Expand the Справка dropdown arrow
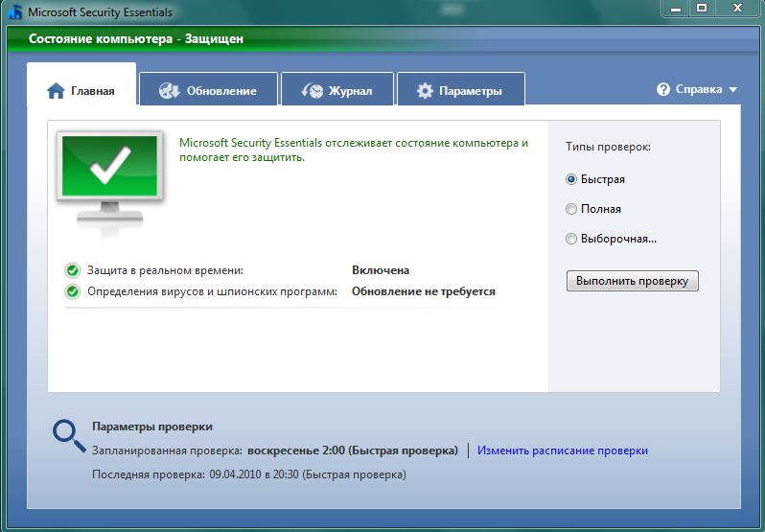 [x=732, y=90]
